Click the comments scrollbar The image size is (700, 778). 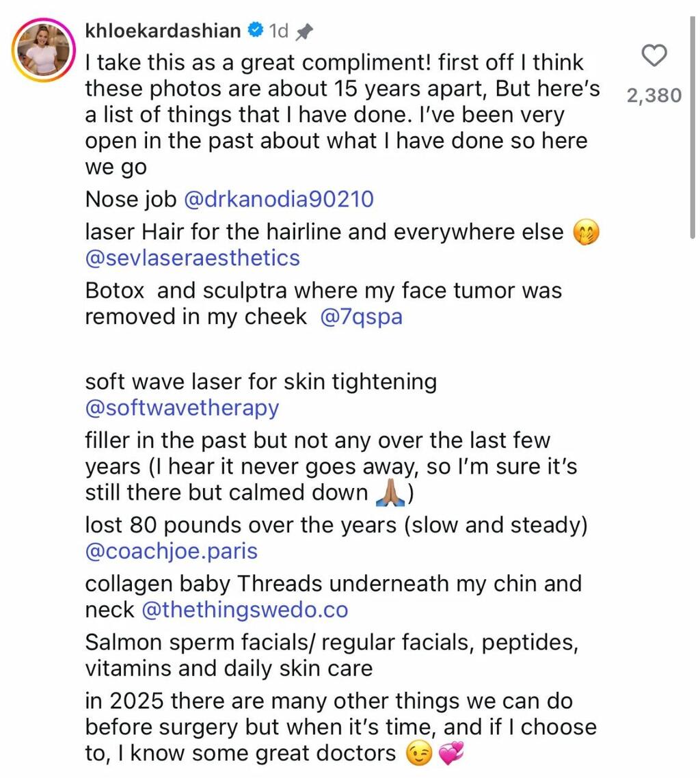click(692, 128)
